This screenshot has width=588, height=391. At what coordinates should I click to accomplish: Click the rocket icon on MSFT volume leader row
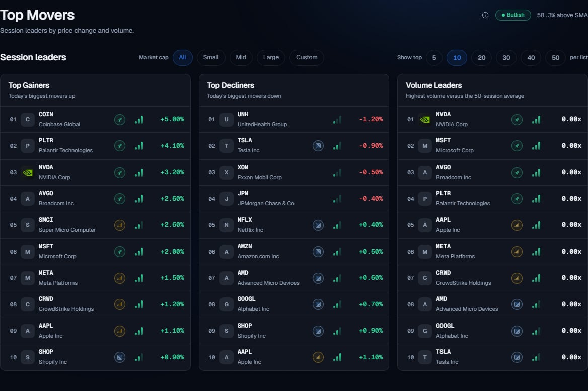[517, 146]
